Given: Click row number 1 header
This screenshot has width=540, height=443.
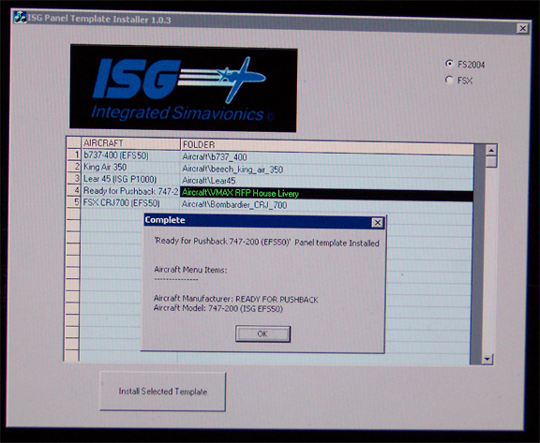Looking at the screenshot, I should pyautogui.click(x=73, y=155).
